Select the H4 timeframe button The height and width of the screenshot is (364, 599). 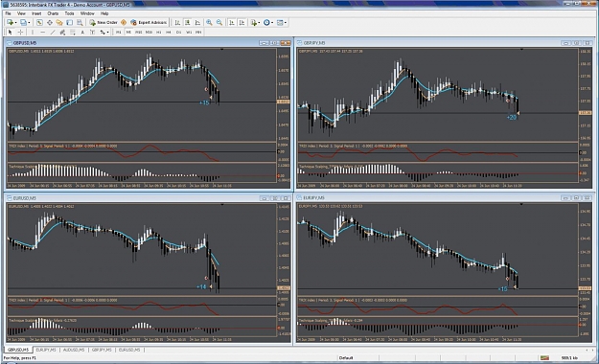pyautogui.click(x=169, y=32)
